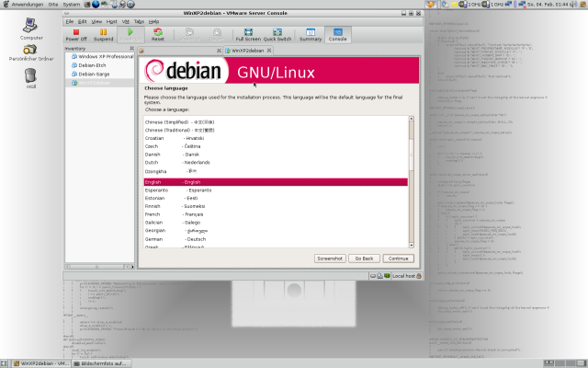Click the network device icon in status bar
The image size is (588, 368).
point(387,276)
